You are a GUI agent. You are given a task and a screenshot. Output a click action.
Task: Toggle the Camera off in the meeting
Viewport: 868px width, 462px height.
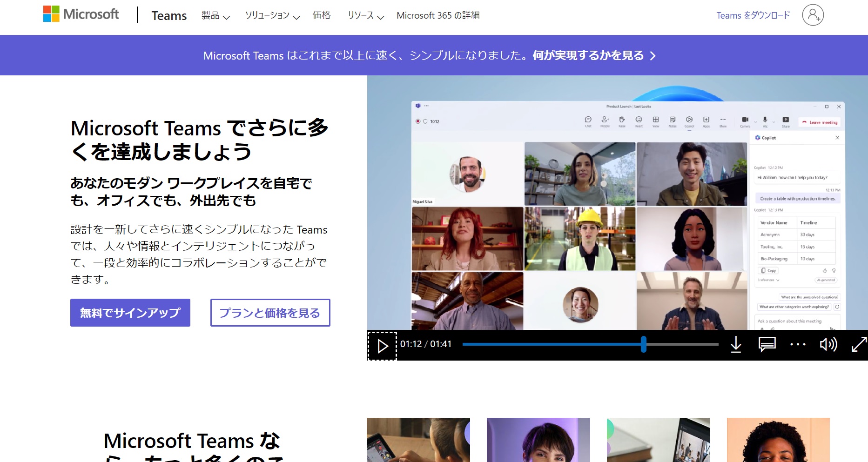[x=745, y=120]
